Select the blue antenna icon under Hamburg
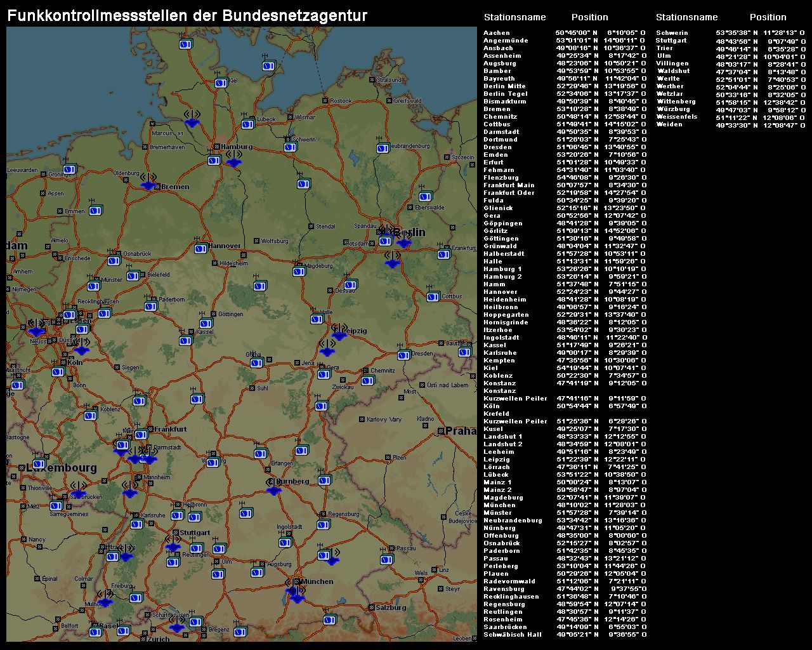812x650 pixels. coord(234,161)
